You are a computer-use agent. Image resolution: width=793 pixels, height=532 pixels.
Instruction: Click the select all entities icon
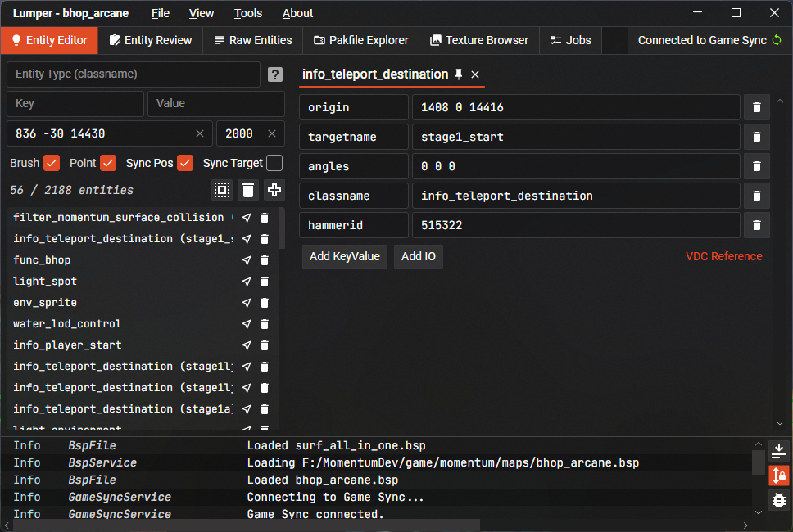(222, 190)
